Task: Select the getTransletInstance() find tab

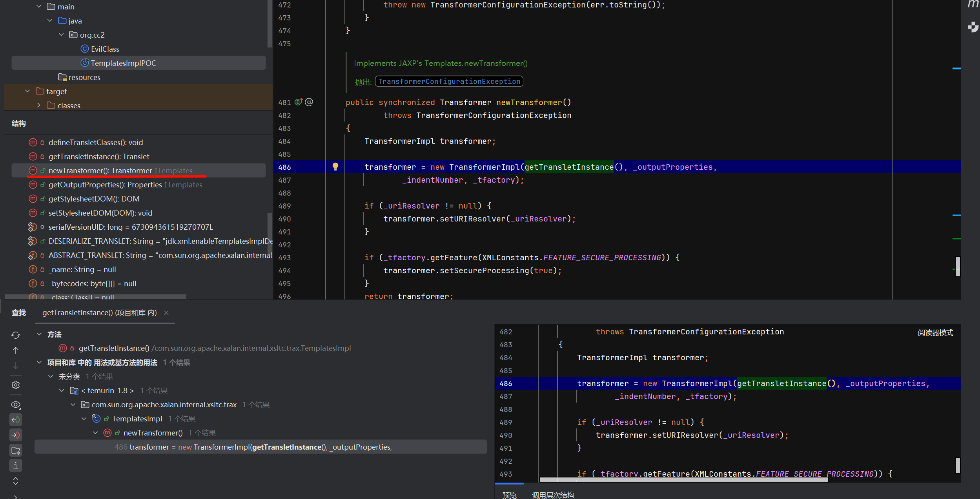Action: 100,312
